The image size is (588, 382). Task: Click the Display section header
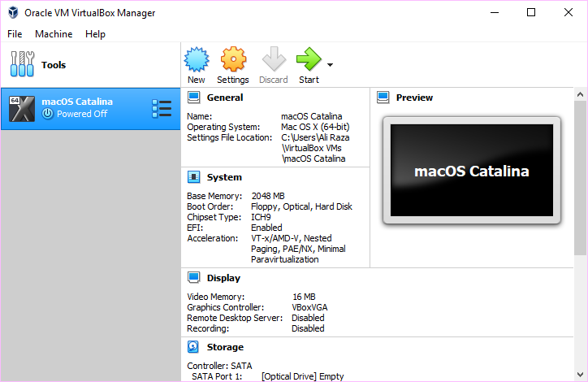[223, 278]
